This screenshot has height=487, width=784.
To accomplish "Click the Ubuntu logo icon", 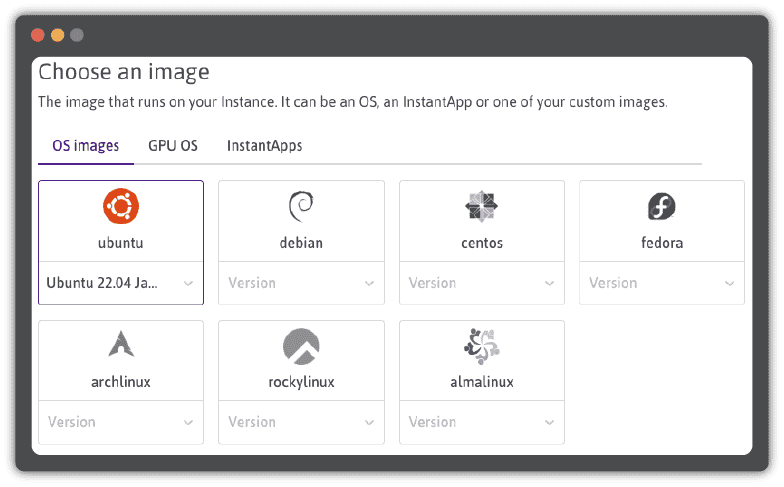I will (x=121, y=207).
